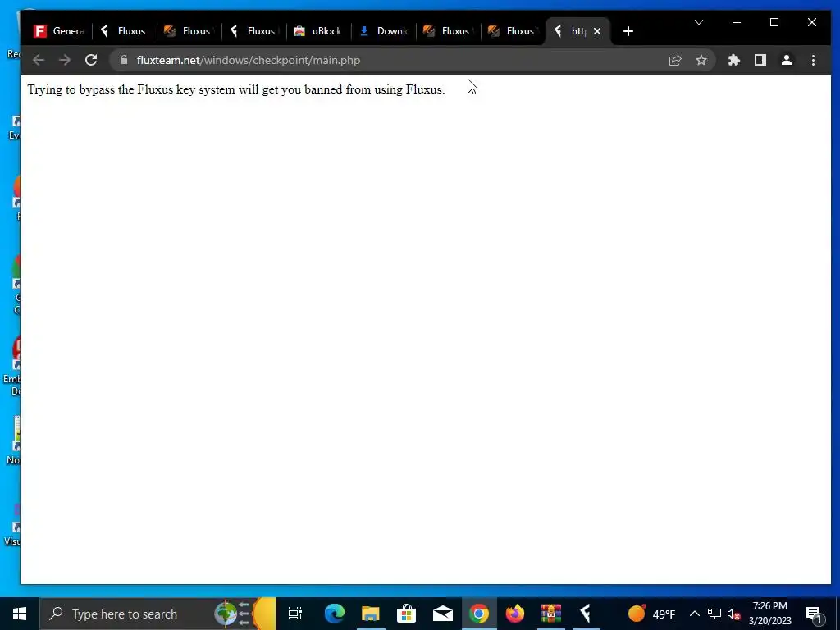Click the padlock site info icon
Viewport: 840px width, 630px height.
[124, 60]
